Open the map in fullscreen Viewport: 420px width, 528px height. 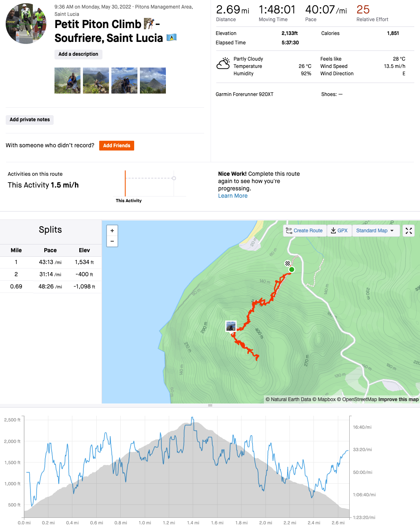pos(409,231)
